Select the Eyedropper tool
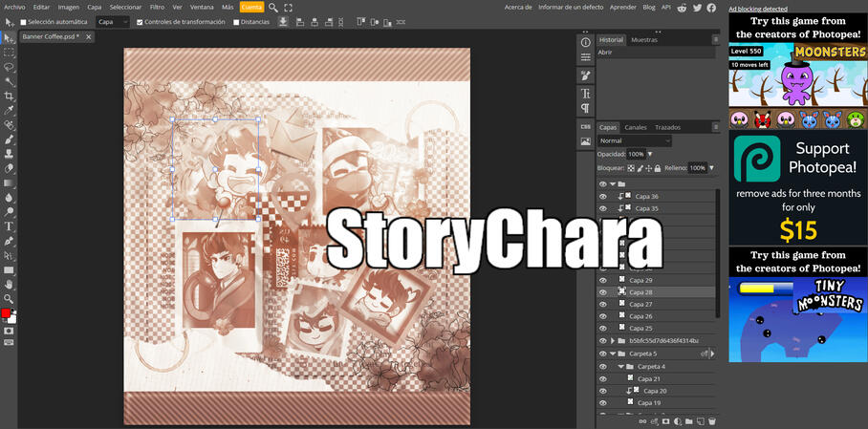This screenshot has width=868, height=429. click(x=10, y=110)
